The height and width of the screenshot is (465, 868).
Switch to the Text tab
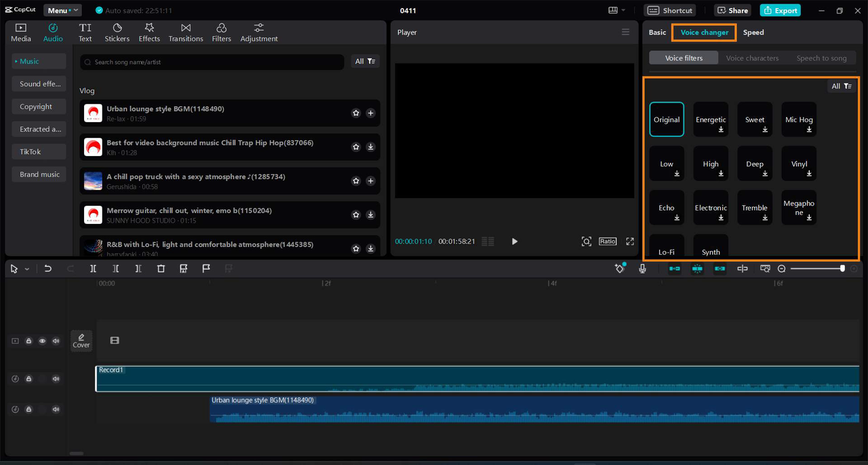click(x=85, y=33)
